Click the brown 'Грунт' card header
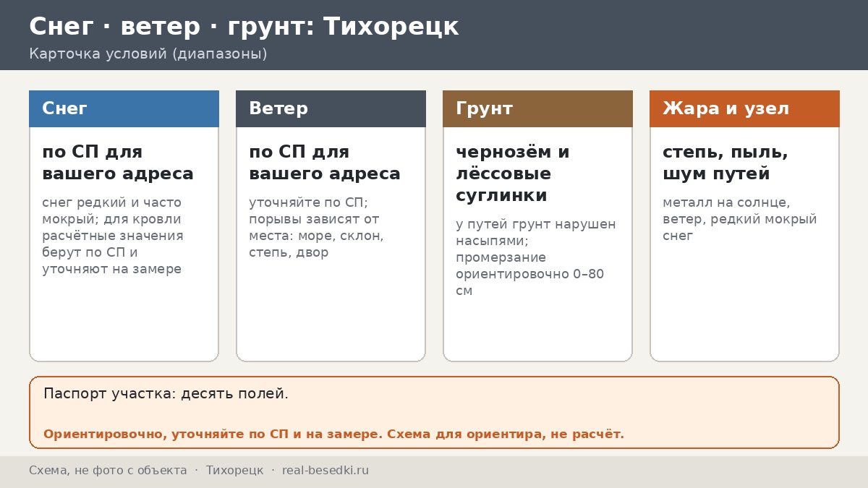Viewport: 868px width, 488px height. (537, 108)
